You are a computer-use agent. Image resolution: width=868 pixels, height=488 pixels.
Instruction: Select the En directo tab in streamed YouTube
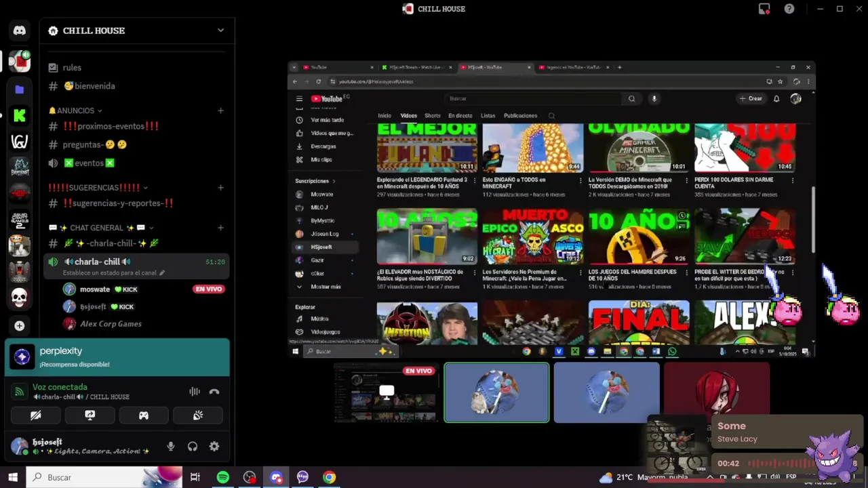(460, 116)
